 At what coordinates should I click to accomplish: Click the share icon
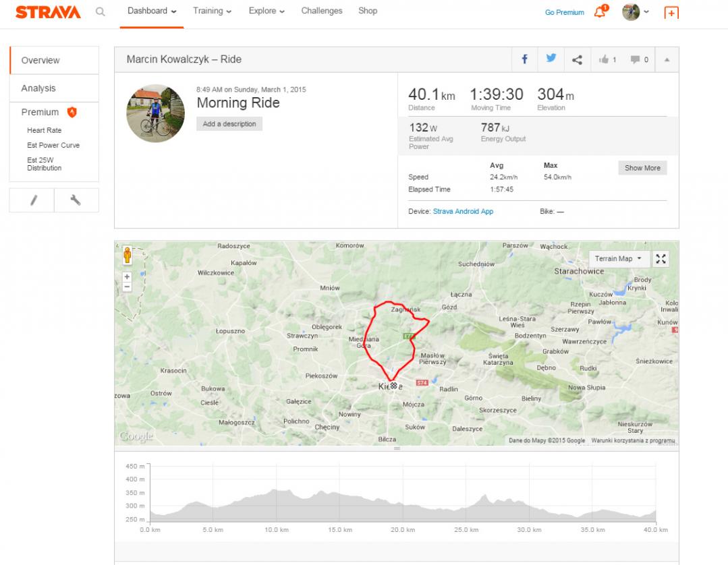pos(577,60)
